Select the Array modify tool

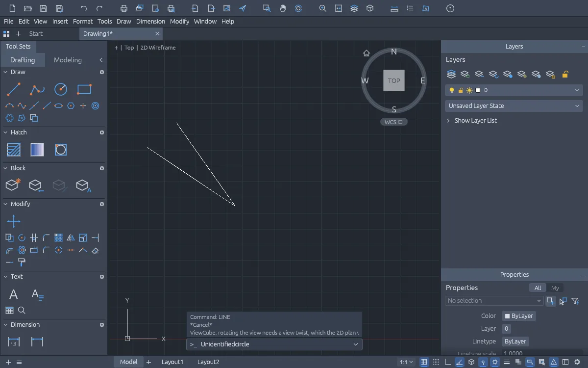pos(58,238)
